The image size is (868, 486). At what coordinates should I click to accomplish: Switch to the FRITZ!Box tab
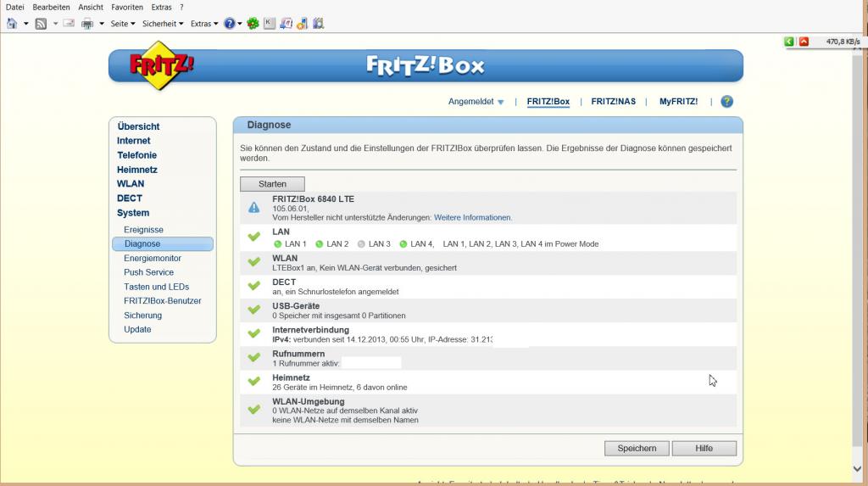[x=548, y=102]
